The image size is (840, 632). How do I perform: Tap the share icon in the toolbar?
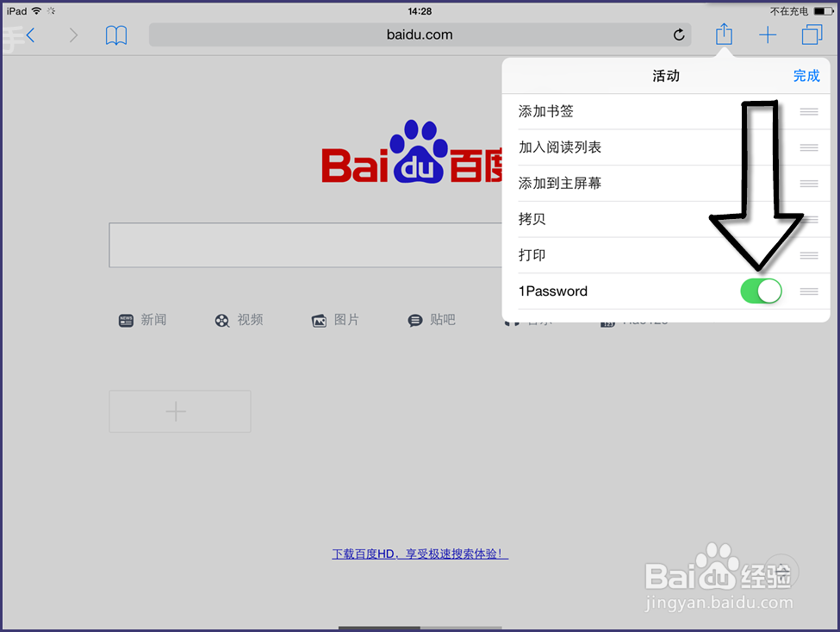click(x=724, y=34)
